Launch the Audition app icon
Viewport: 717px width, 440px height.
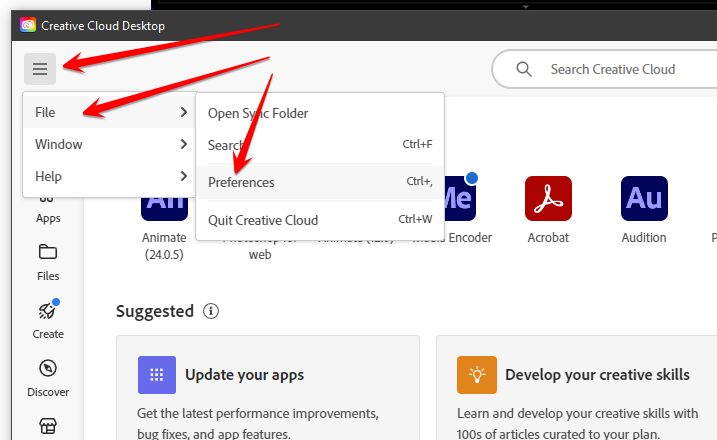[644, 199]
